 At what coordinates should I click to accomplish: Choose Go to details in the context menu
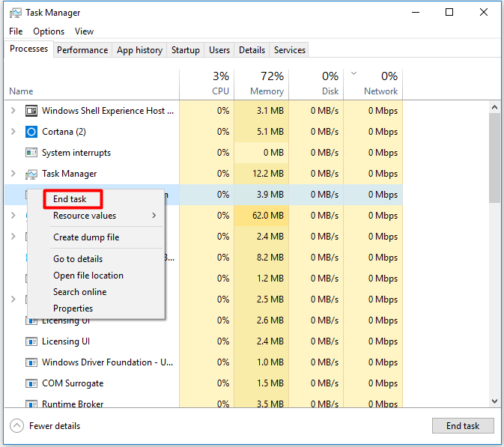pyautogui.click(x=78, y=259)
